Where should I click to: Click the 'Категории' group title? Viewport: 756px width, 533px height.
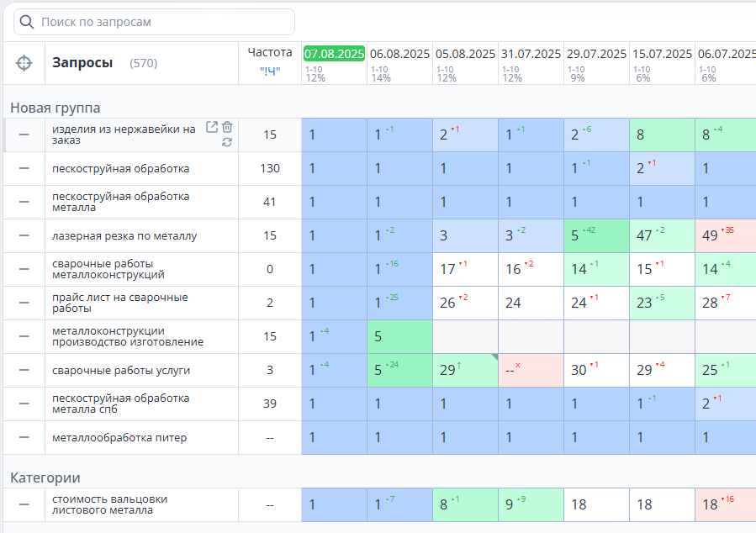[x=45, y=478]
